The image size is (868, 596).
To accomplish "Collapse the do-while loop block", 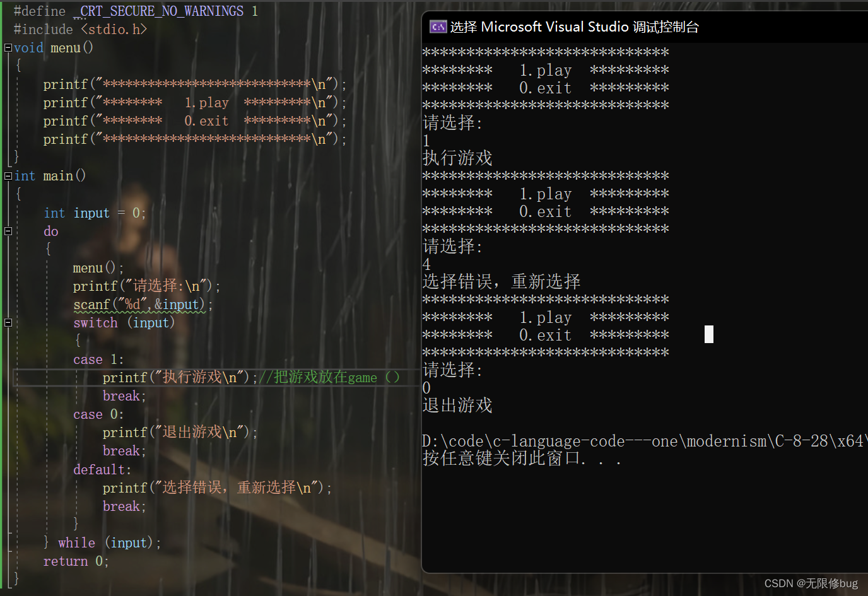I will 8,231.
